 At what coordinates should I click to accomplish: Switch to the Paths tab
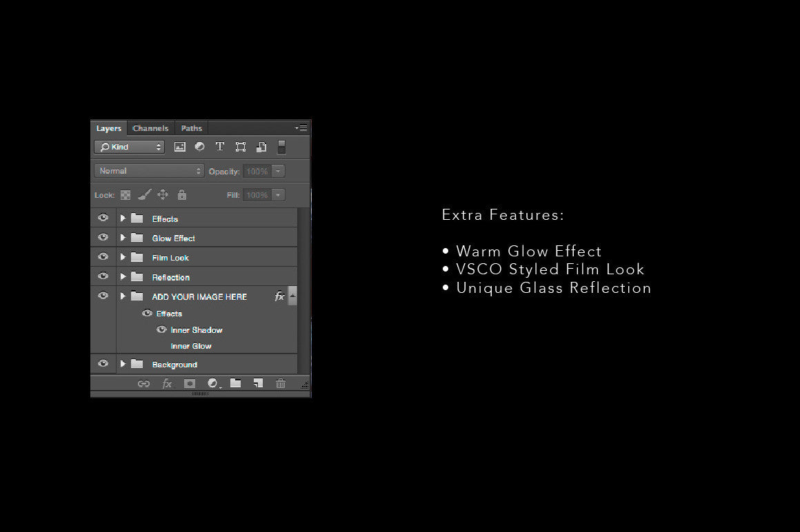[191, 128]
